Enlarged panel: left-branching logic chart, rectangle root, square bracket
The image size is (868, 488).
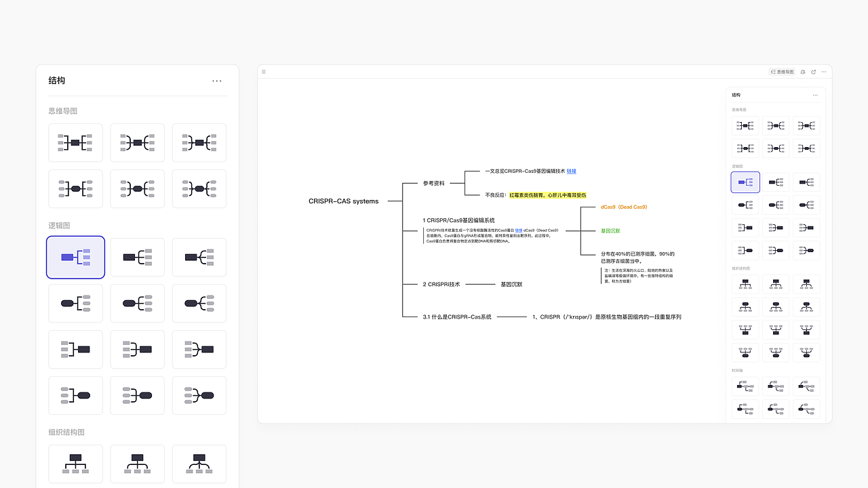(75, 349)
